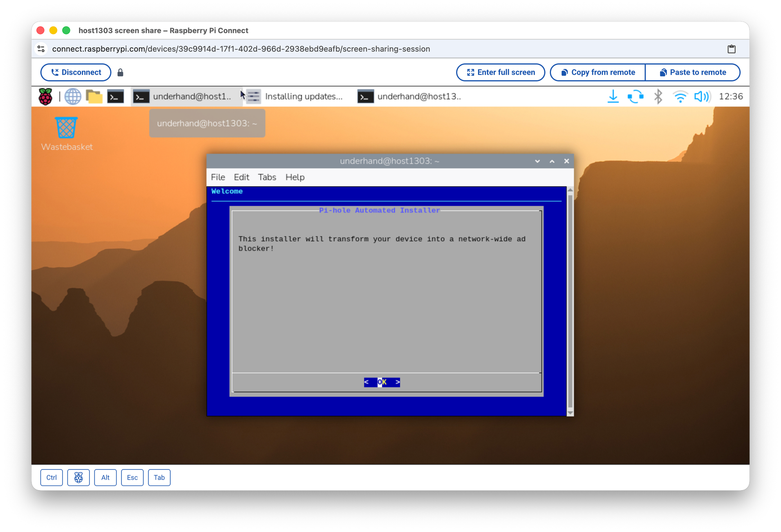Open the file manager folder icon
781x532 pixels.
(x=94, y=96)
